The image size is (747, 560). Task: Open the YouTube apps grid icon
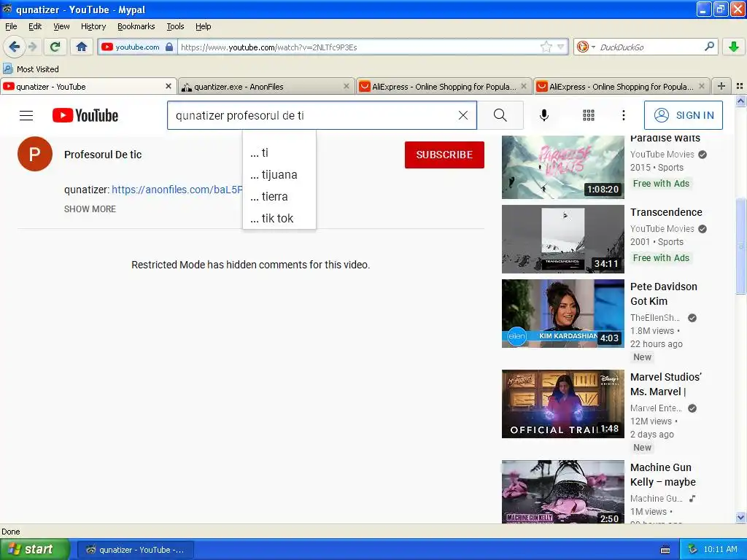(589, 115)
